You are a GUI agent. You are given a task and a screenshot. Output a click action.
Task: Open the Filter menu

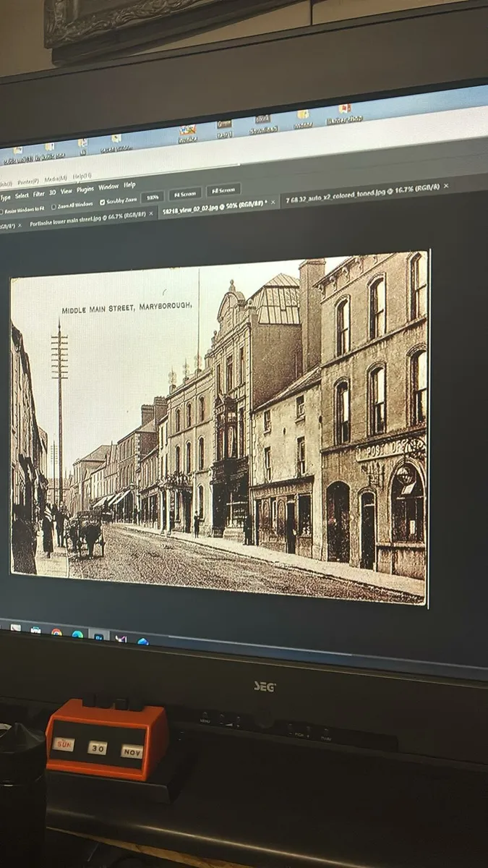click(39, 194)
